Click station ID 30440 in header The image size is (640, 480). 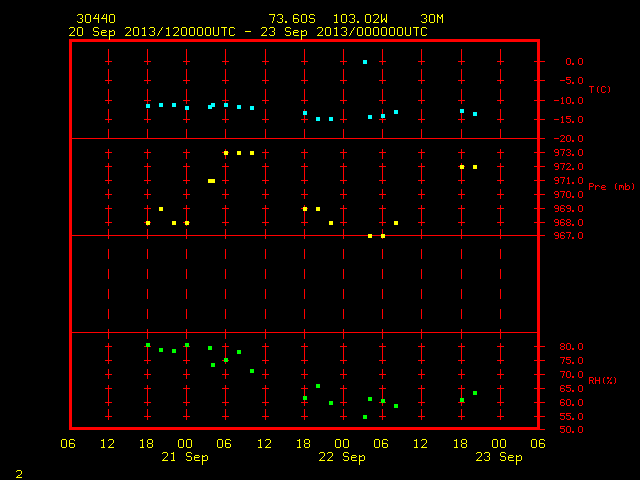[x=96, y=19]
